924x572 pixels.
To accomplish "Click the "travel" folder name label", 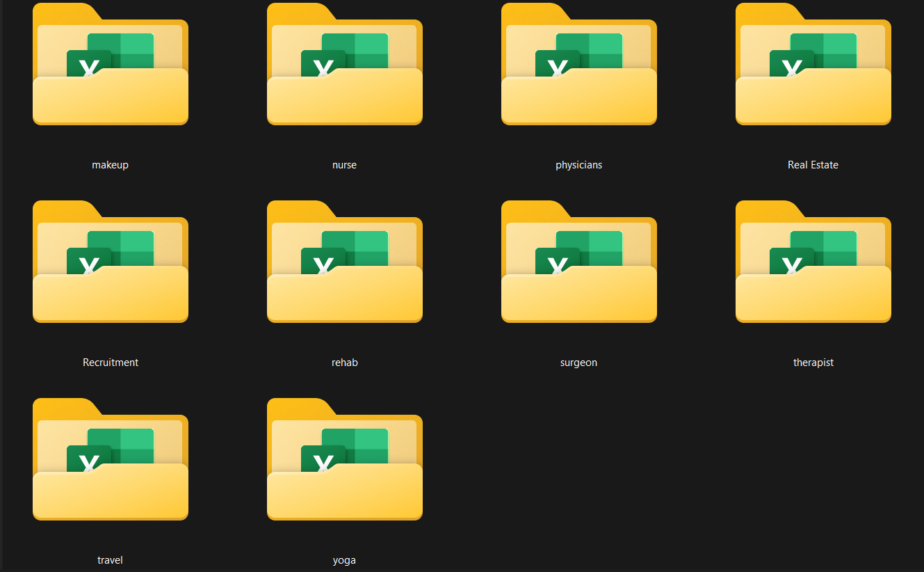I will (x=111, y=560).
